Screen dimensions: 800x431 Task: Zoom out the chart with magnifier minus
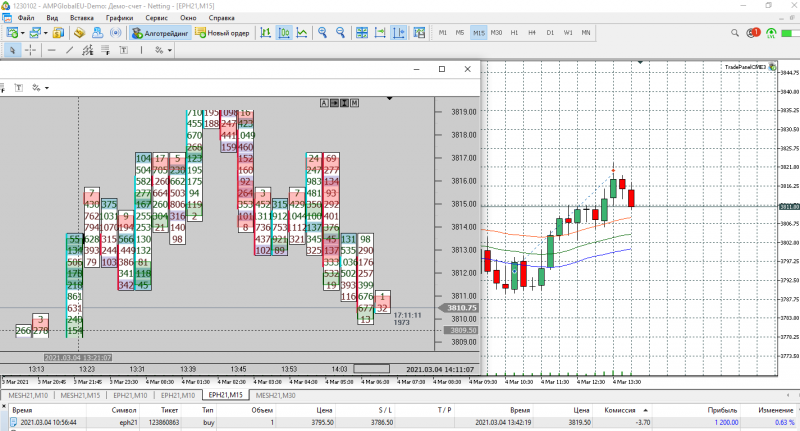point(340,33)
